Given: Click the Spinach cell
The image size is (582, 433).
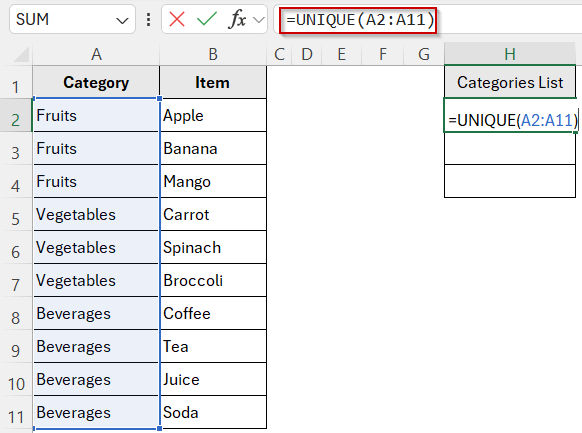Looking at the screenshot, I should pyautogui.click(x=213, y=247).
